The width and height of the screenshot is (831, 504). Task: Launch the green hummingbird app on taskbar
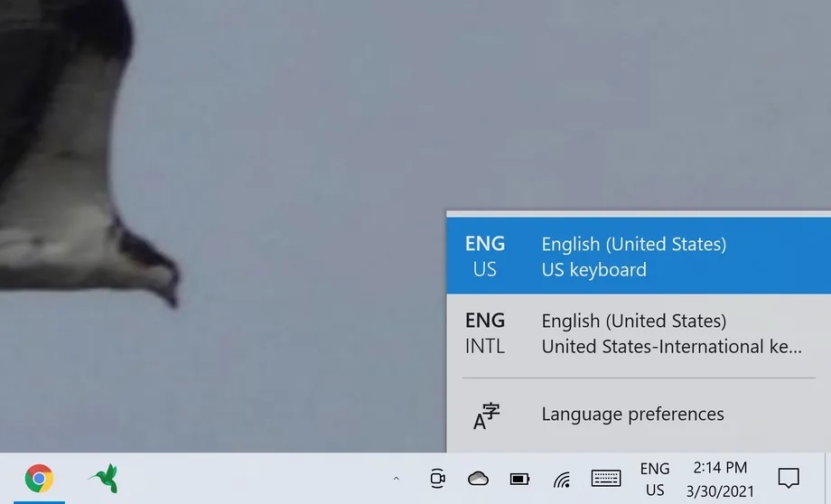pyautogui.click(x=104, y=478)
